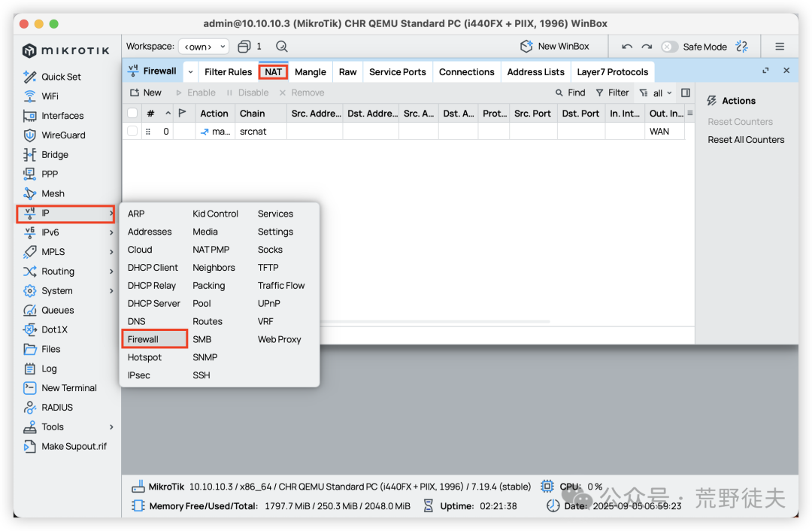Click the flag column header
The height and width of the screenshot is (531, 812).
coord(182,113)
